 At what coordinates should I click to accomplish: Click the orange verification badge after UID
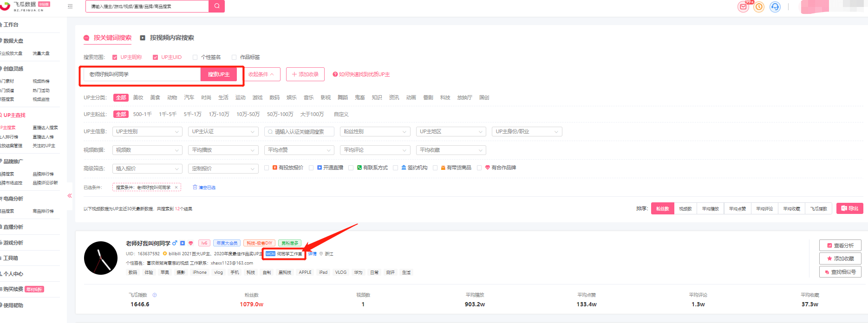(x=165, y=254)
